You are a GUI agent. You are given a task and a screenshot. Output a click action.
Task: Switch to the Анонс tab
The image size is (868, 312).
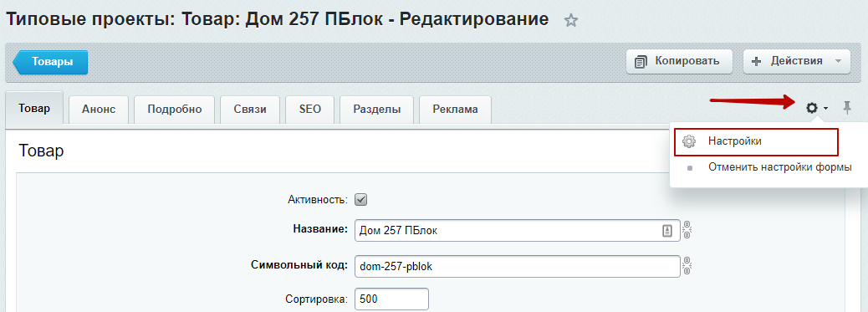pyautogui.click(x=99, y=110)
